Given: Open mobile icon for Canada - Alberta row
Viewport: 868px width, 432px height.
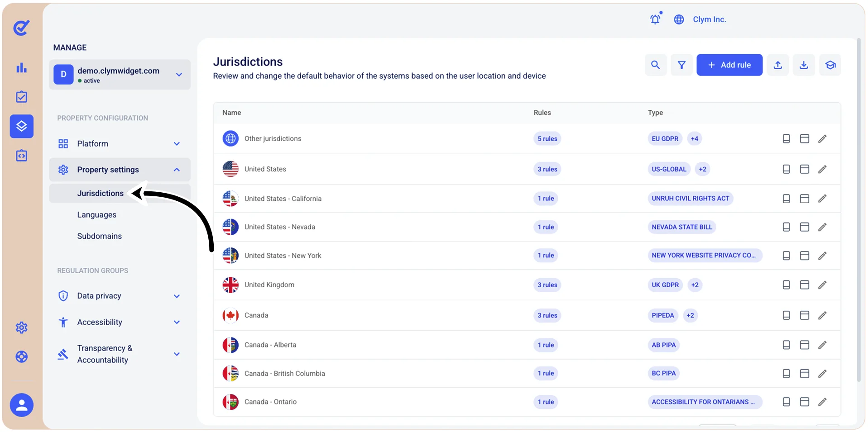Looking at the screenshot, I should [x=786, y=345].
